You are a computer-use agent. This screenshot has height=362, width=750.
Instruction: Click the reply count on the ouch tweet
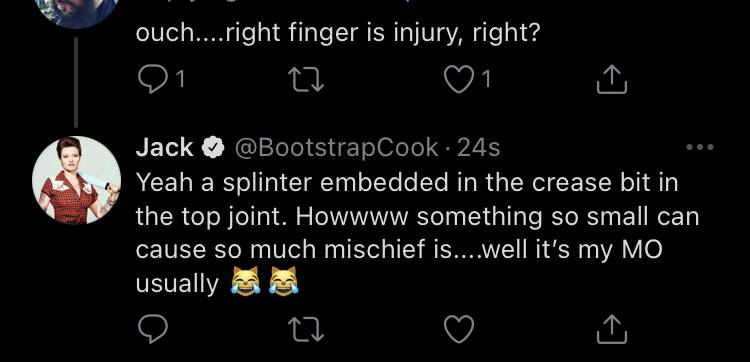tap(180, 79)
